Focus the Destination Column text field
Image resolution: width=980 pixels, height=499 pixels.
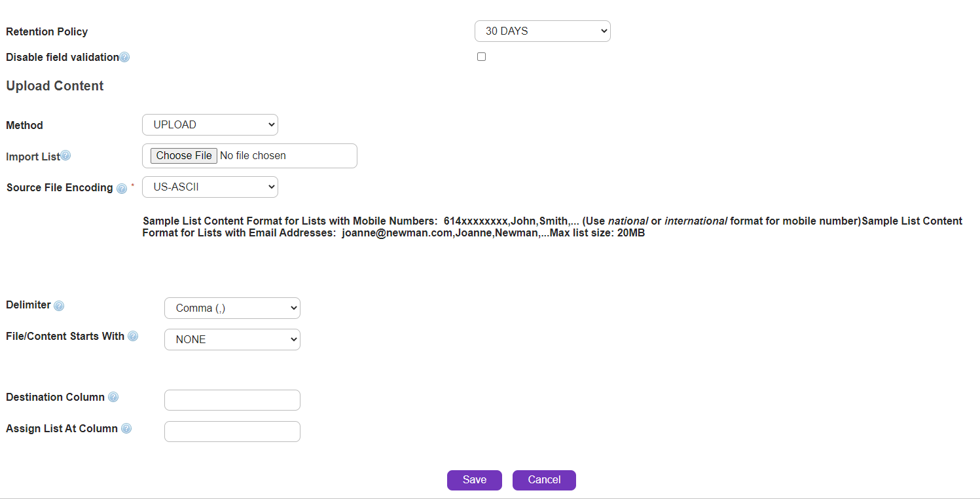coord(232,400)
